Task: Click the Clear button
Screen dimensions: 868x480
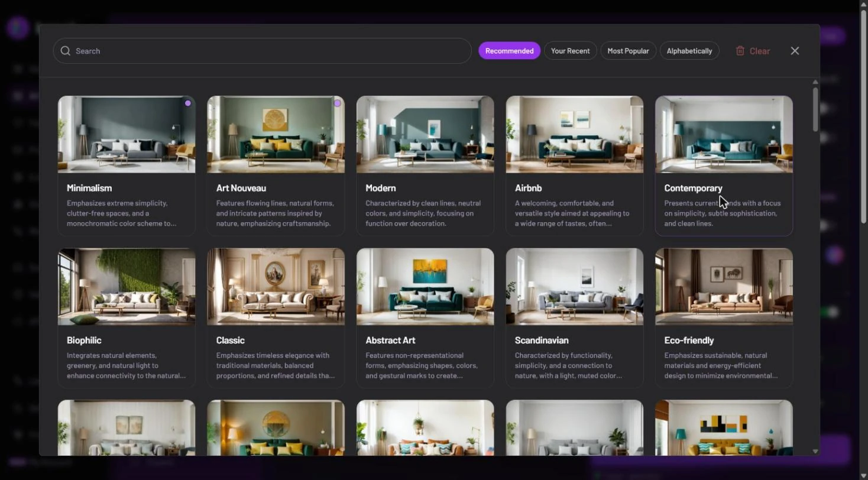Action: click(753, 51)
